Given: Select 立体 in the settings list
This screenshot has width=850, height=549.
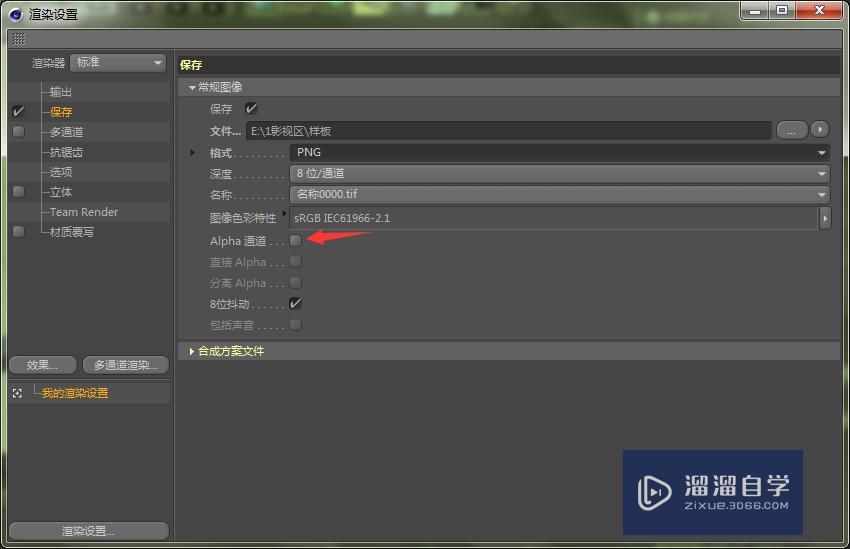Looking at the screenshot, I should point(61,192).
